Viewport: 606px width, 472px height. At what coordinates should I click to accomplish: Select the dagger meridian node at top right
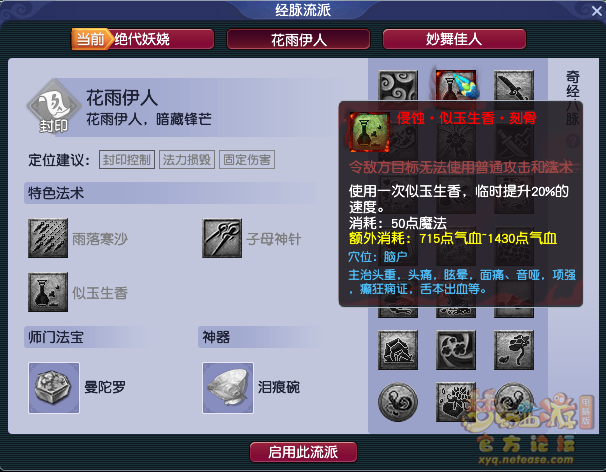[514, 86]
